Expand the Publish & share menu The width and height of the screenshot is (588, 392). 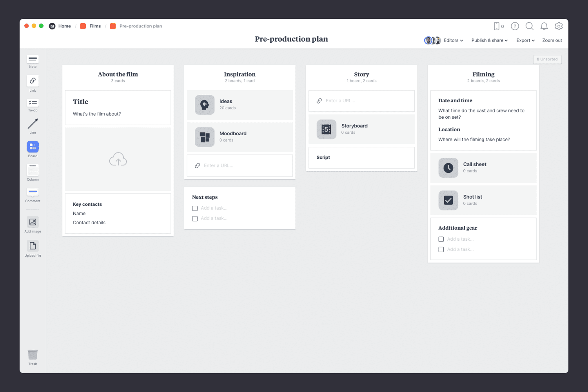pos(489,40)
